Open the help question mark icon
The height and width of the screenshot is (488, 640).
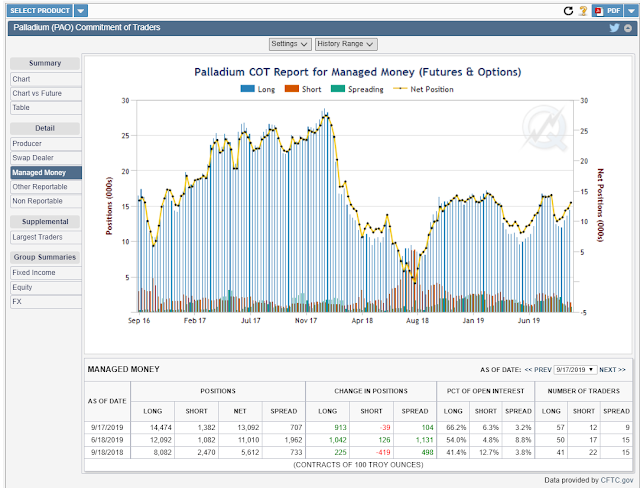[583, 11]
